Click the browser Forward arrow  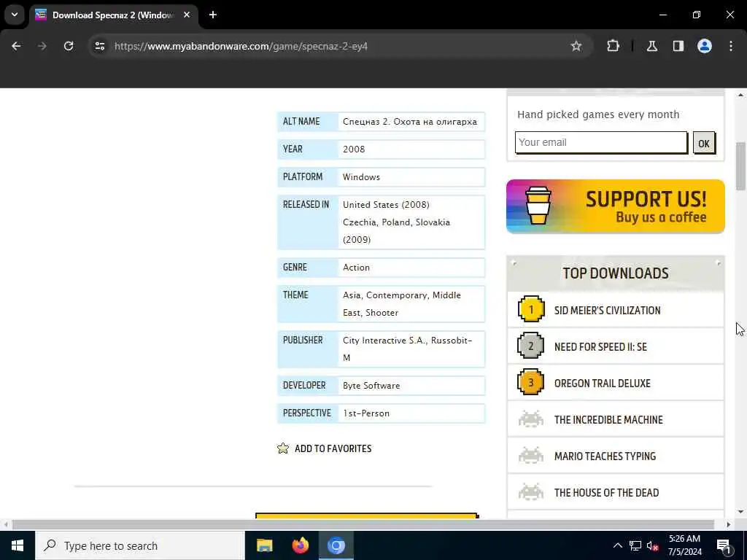click(x=42, y=46)
